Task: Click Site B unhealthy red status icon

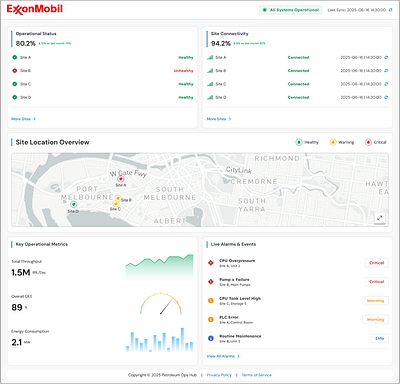Action: [15, 71]
